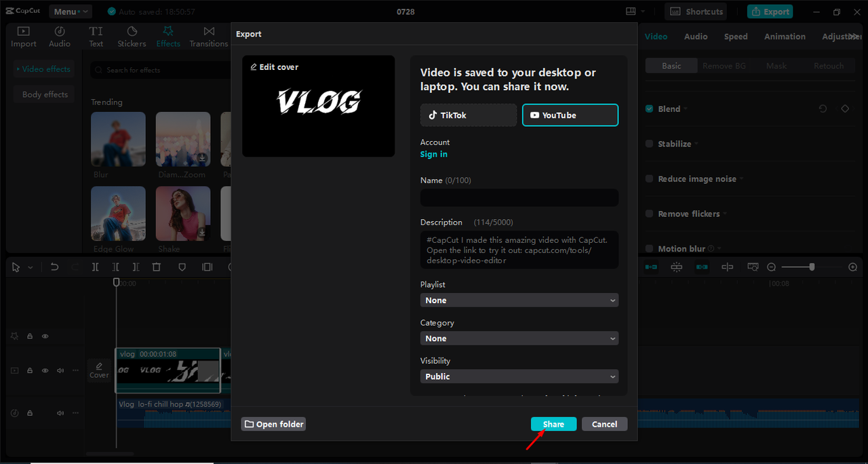Switch to the Audio inspector tab
Screen dimensions: 868x464
(x=696, y=37)
